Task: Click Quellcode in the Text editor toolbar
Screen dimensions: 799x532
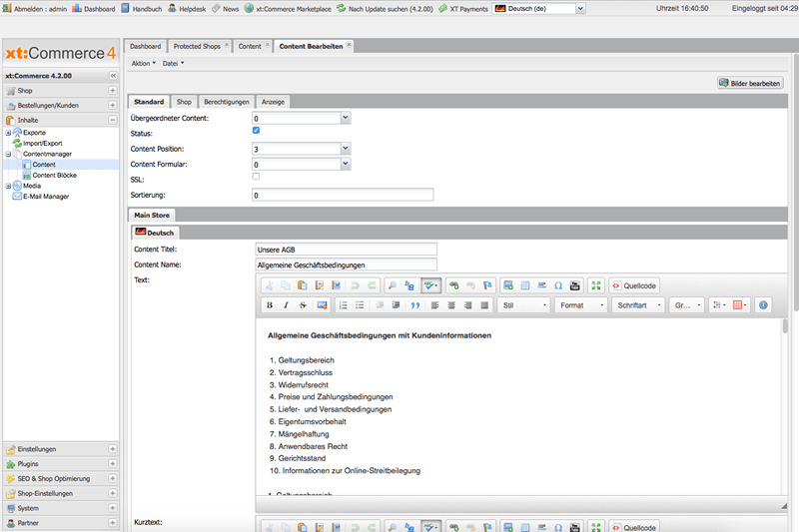Action: click(x=634, y=285)
